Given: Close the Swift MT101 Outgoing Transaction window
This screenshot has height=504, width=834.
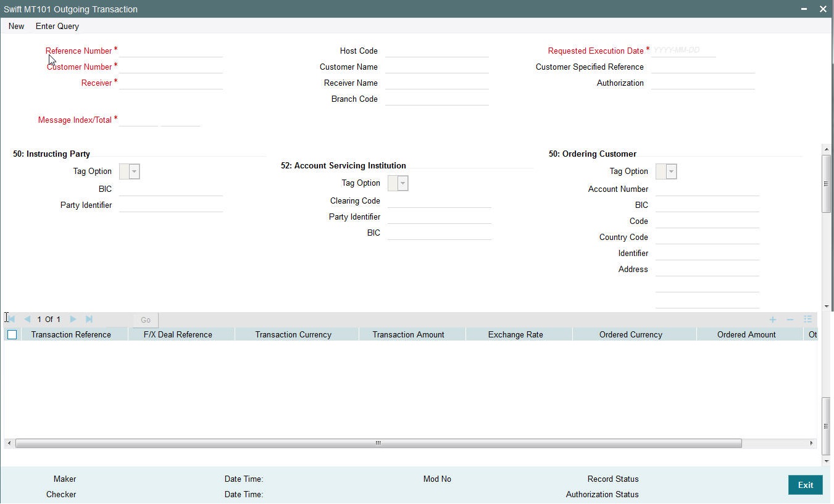Looking at the screenshot, I should (x=823, y=9).
